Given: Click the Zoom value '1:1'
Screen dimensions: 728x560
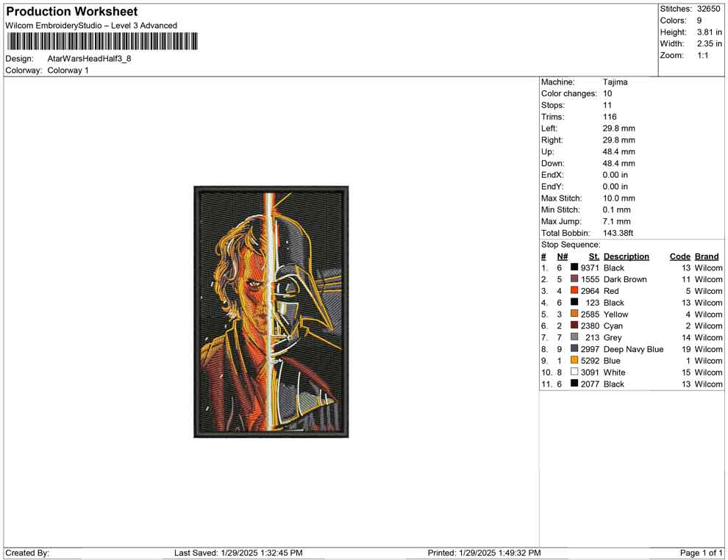Looking at the screenshot, I should (x=702, y=55).
